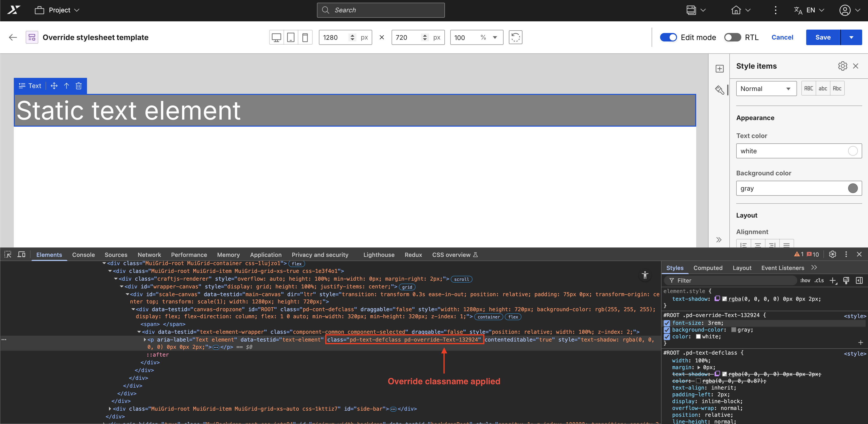Open the Computed styles tab

[x=708, y=268]
